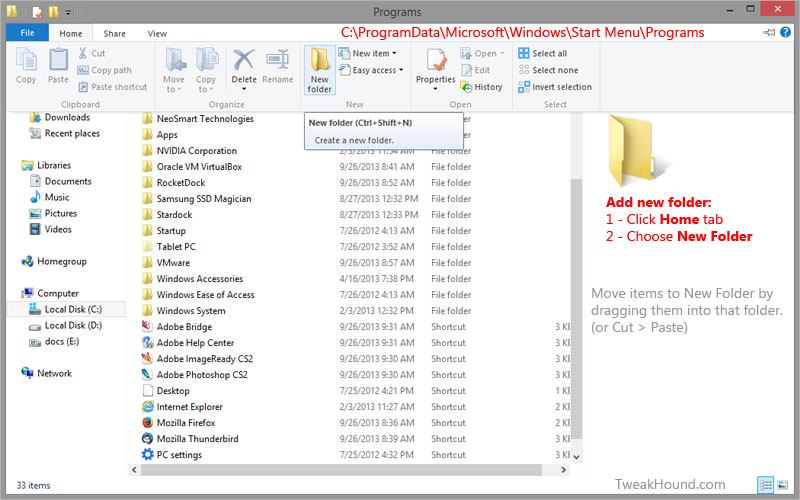Click the vertical scrollbar down arrow
The height and width of the screenshot is (500, 800).
tap(577, 457)
